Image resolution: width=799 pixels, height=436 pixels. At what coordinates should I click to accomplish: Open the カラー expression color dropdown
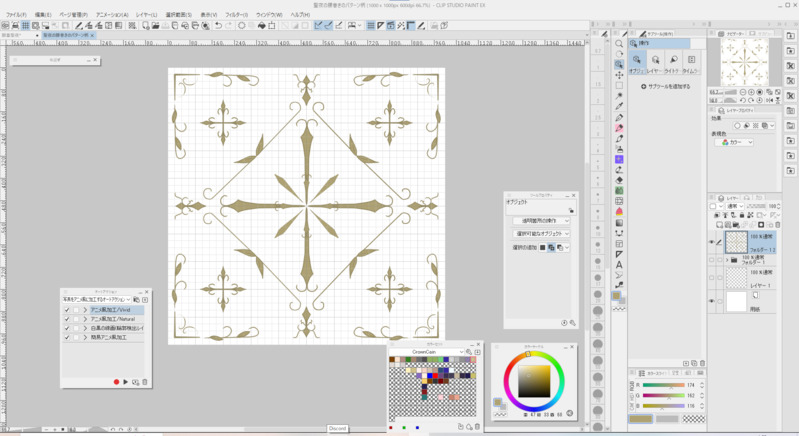(735, 143)
